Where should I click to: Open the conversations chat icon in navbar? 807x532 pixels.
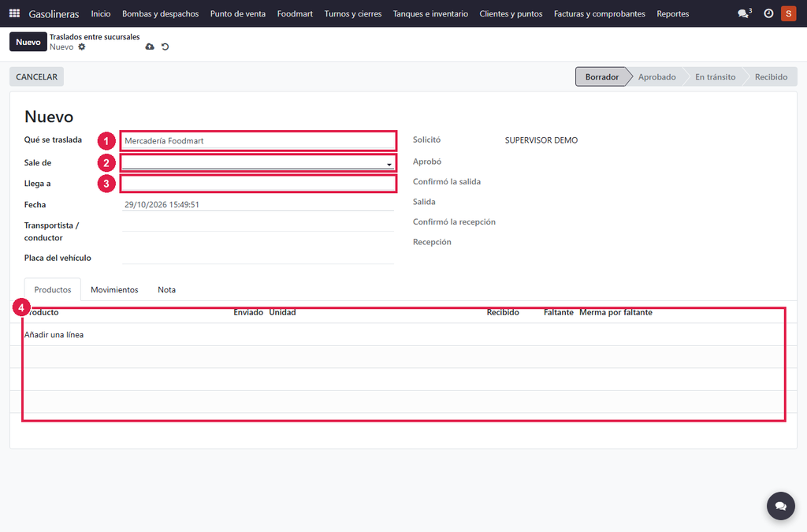tap(744, 13)
